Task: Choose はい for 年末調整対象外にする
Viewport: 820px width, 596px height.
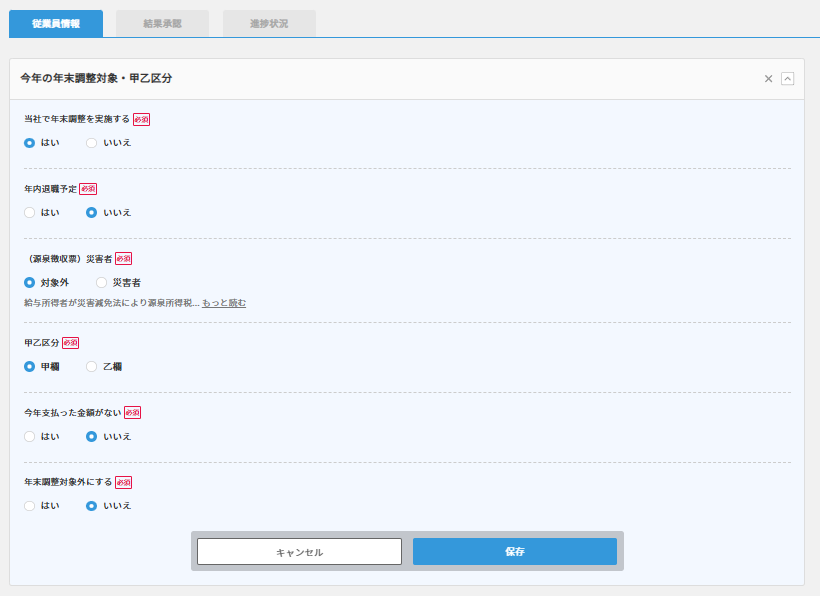Action: coord(30,506)
